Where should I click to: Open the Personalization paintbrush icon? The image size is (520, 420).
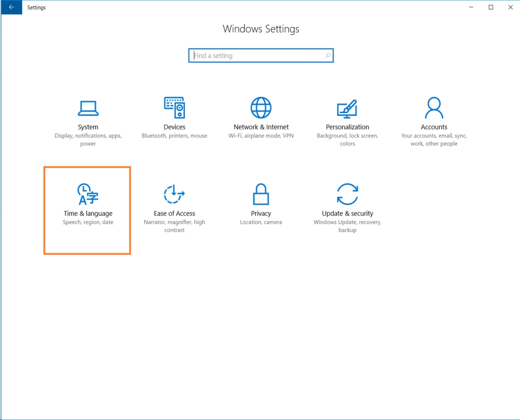point(347,109)
